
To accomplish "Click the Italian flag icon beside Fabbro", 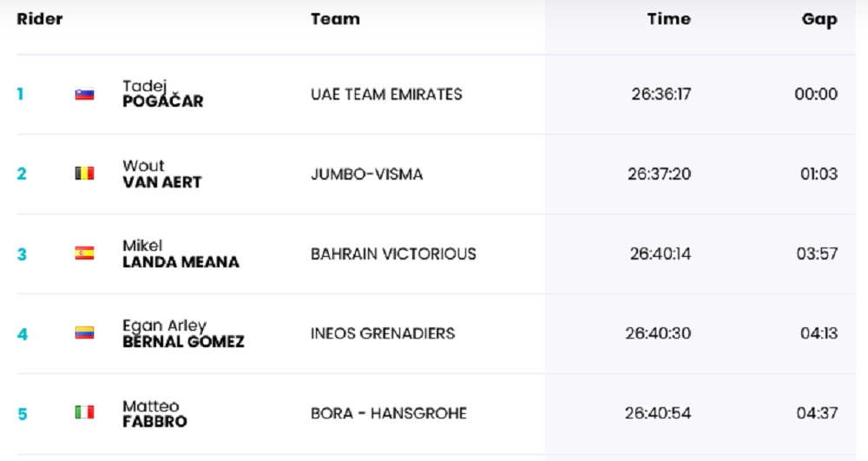I will (x=84, y=412).
